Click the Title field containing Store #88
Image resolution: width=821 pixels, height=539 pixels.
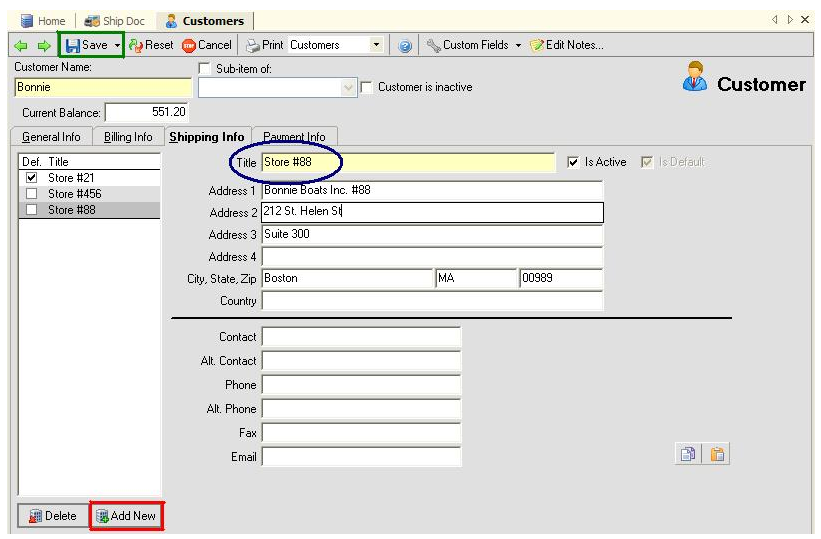pos(408,162)
